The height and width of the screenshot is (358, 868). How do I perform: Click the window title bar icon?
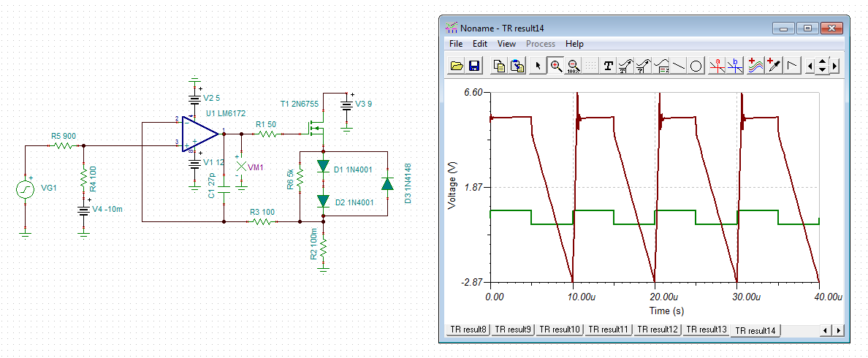(x=452, y=27)
